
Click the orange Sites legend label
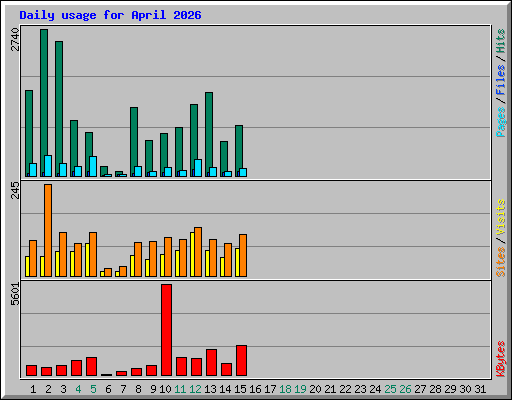(x=501, y=262)
